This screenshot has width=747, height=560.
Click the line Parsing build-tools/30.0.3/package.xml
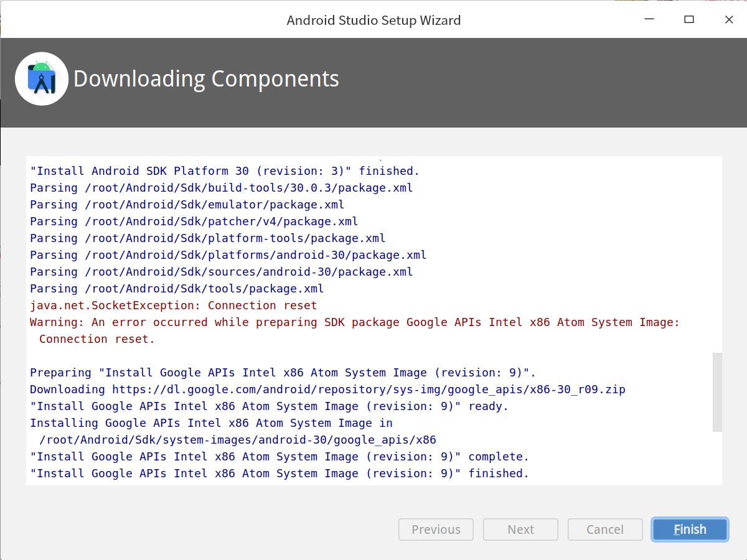[222, 188]
